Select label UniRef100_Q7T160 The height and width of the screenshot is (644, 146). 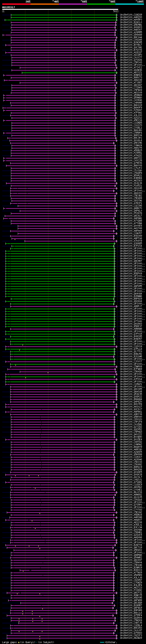click(x=131, y=321)
